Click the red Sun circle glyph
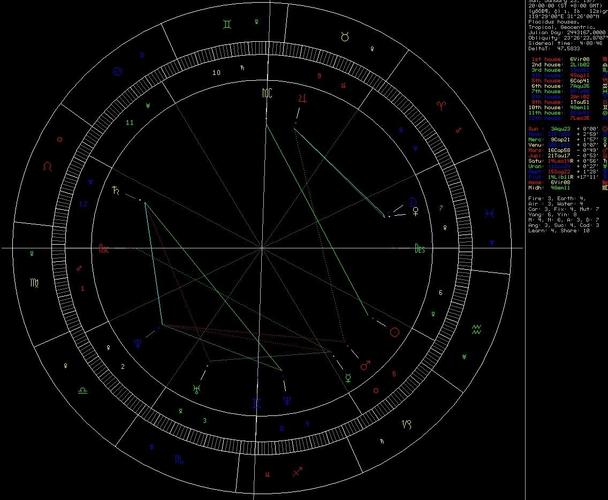 point(395,332)
